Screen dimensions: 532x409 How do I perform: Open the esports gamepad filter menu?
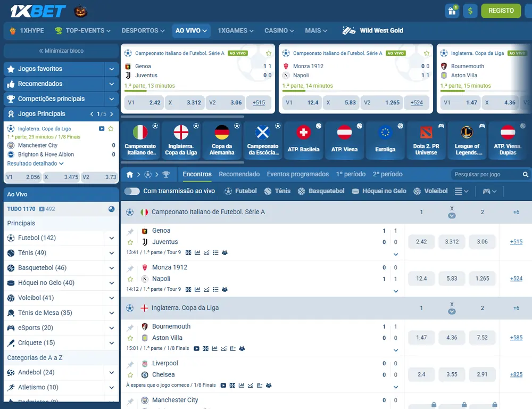click(489, 191)
